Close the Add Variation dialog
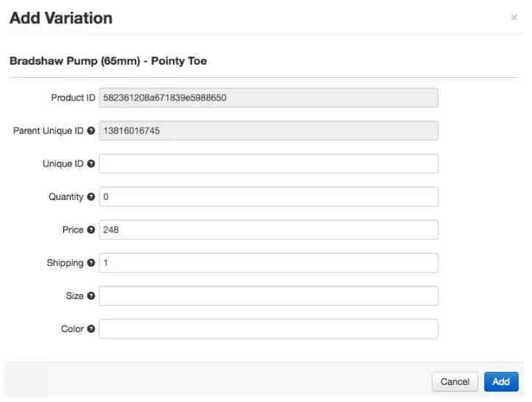The width and height of the screenshot is (532, 402). pos(514,18)
